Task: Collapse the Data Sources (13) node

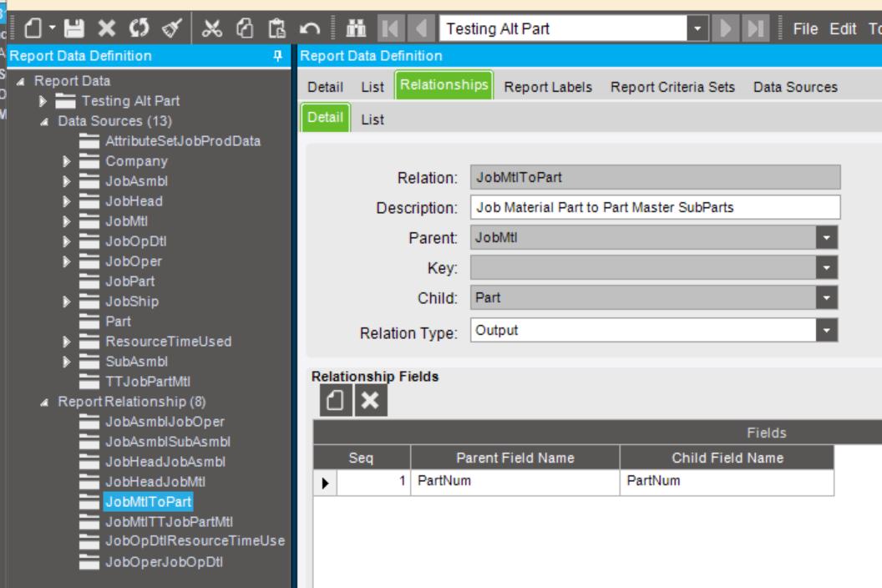Action: [44, 122]
